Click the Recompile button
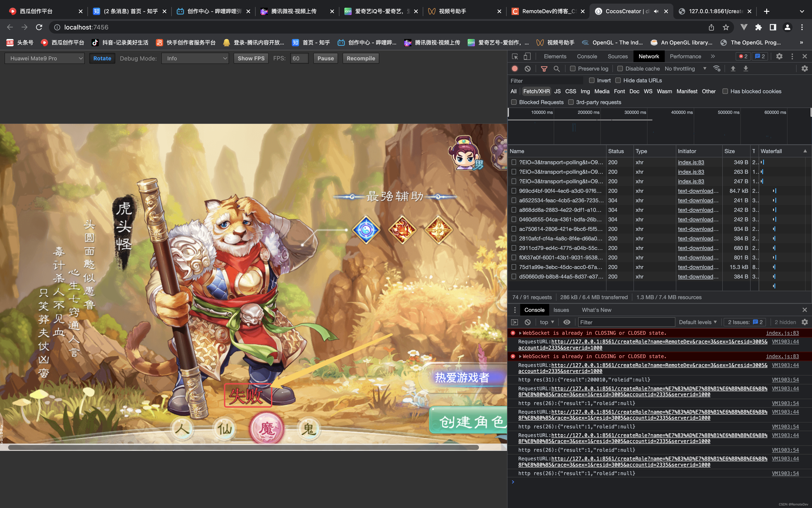This screenshot has width=812, height=508. tap(361, 59)
